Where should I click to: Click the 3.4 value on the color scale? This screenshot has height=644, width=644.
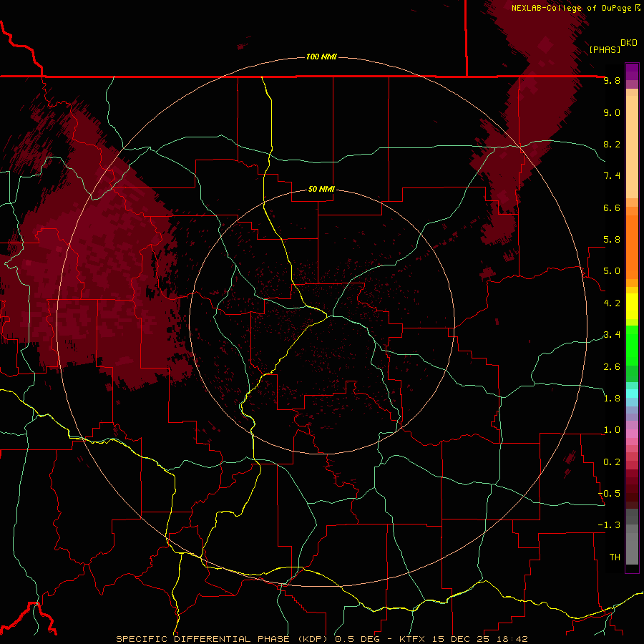click(612, 335)
